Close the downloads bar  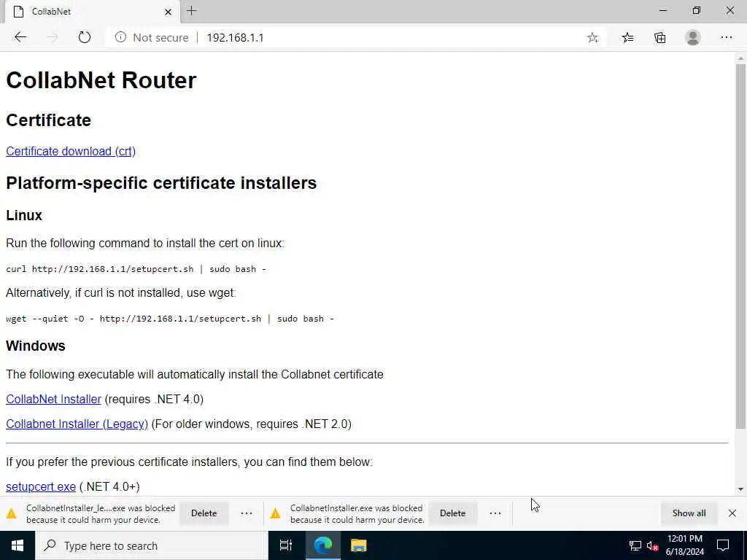[x=732, y=513]
